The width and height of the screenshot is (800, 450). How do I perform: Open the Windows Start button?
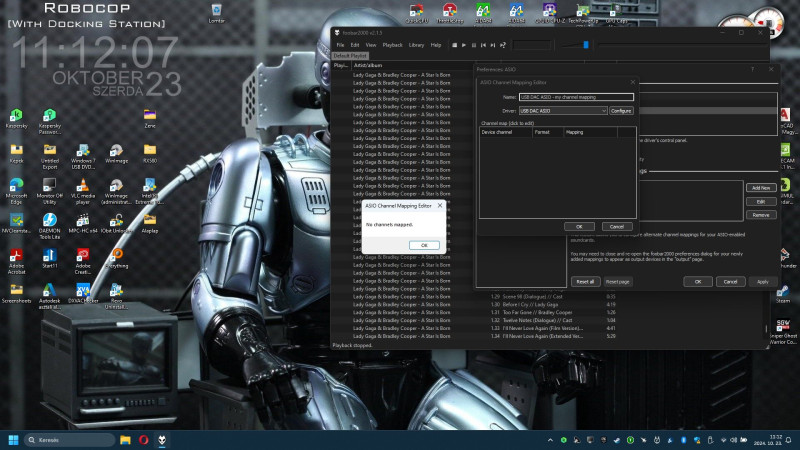(14, 439)
